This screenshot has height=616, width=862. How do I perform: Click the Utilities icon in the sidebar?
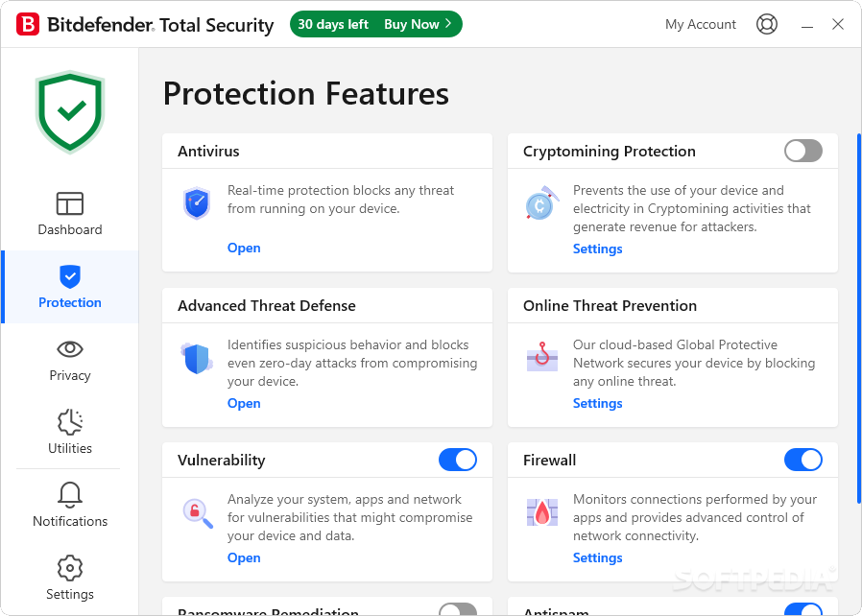coord(69,422)
